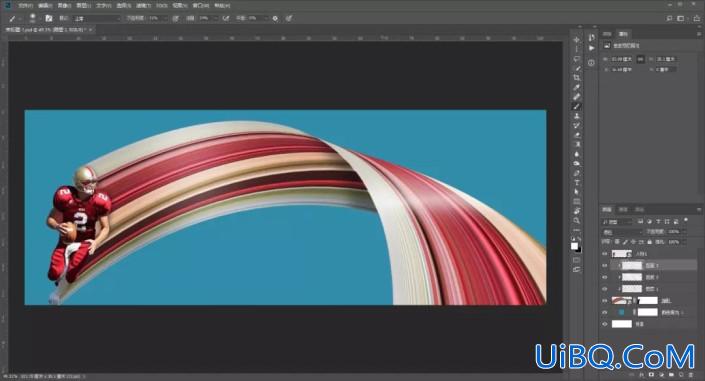The width and height of the screenshot is (705, 381).
Task: Open the Actions panel play icon
Action: (592, 48)
